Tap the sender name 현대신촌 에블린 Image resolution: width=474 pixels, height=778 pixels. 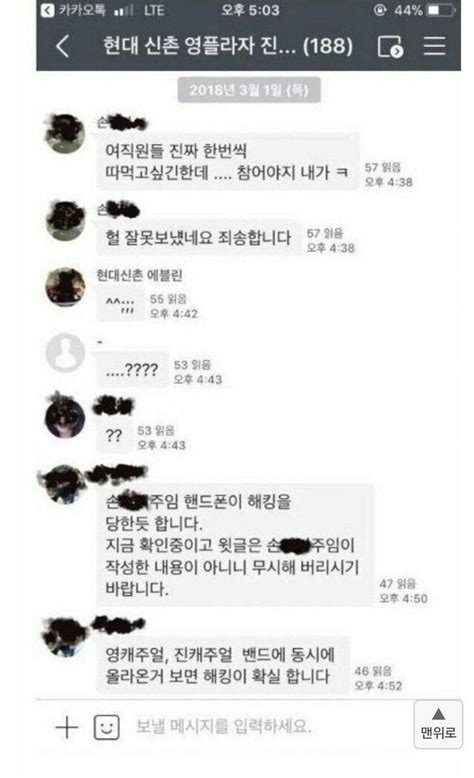139,275
